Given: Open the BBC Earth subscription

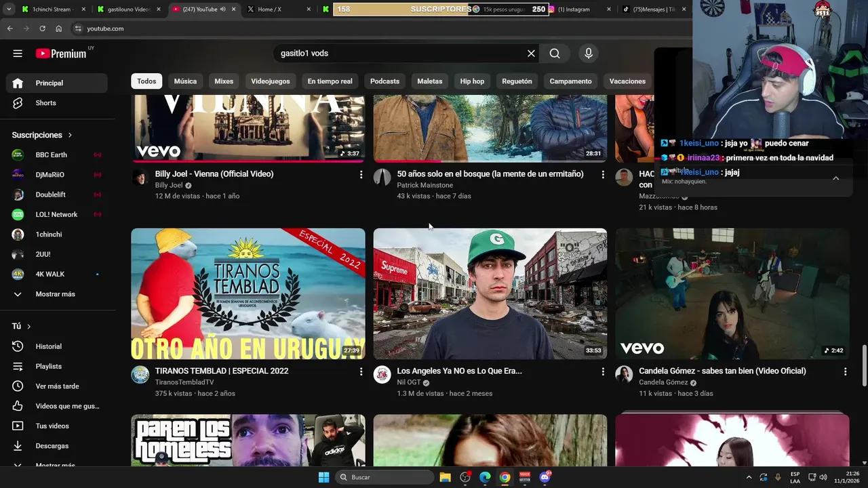Looking at the screenshot, I should (56, 155).
